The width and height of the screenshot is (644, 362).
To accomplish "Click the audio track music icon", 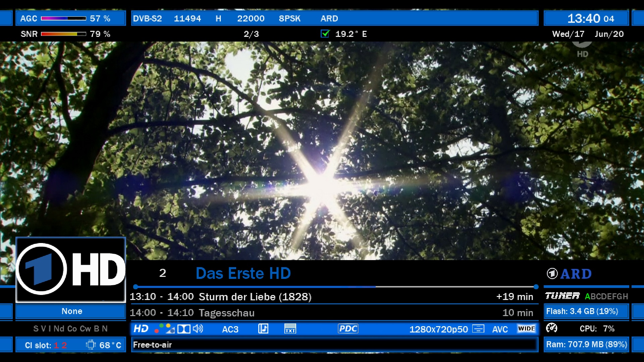I will point(263,329).
